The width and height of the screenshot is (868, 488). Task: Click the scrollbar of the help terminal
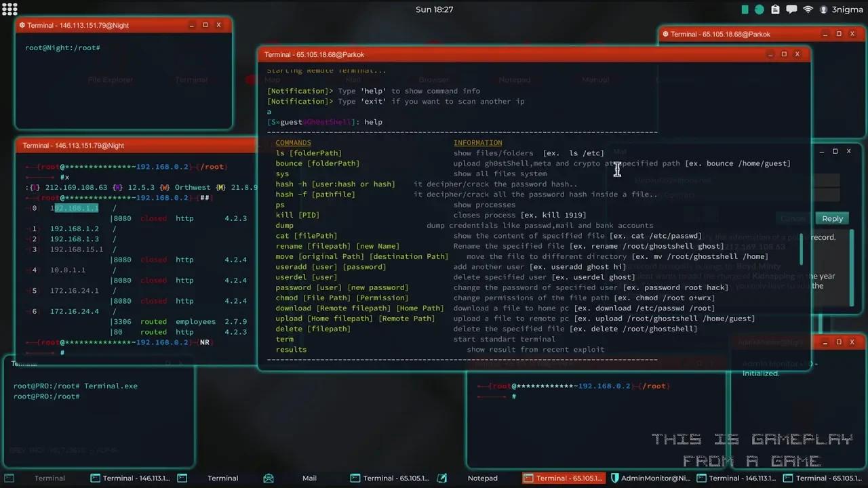click(x=802, y=249)
